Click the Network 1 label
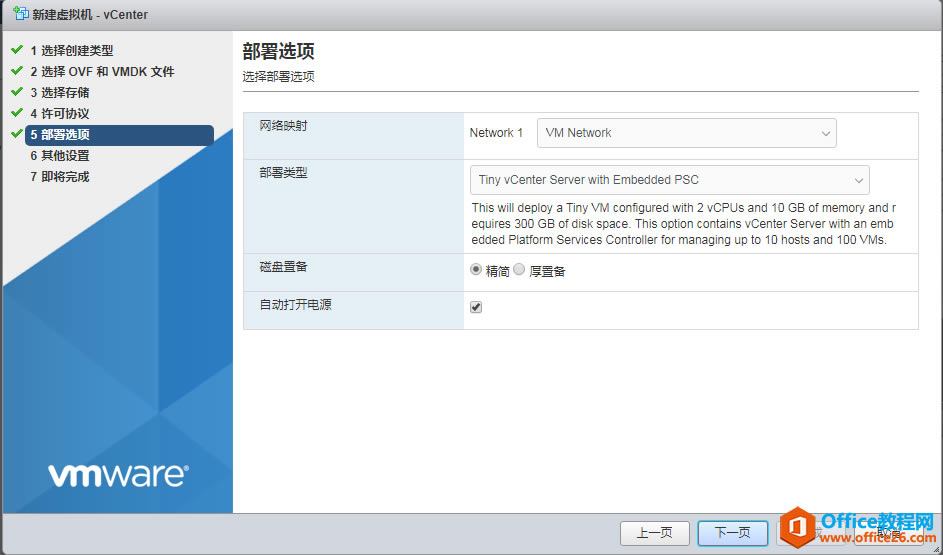Screen dimensions: 943x555 pos(496,133)
